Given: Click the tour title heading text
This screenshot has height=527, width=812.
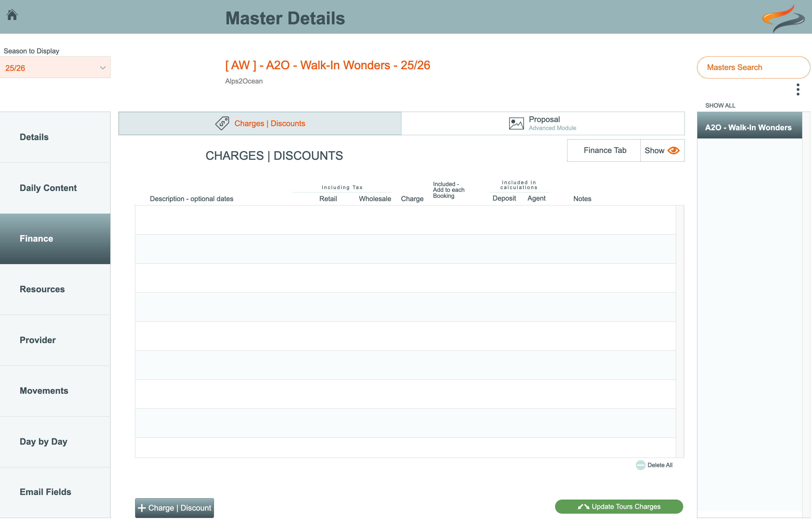Looking at the screenshot, I should (327, 65).
